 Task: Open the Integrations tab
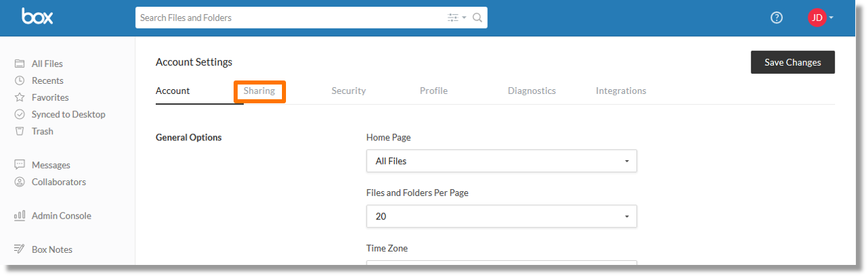(x=621, y=91)
